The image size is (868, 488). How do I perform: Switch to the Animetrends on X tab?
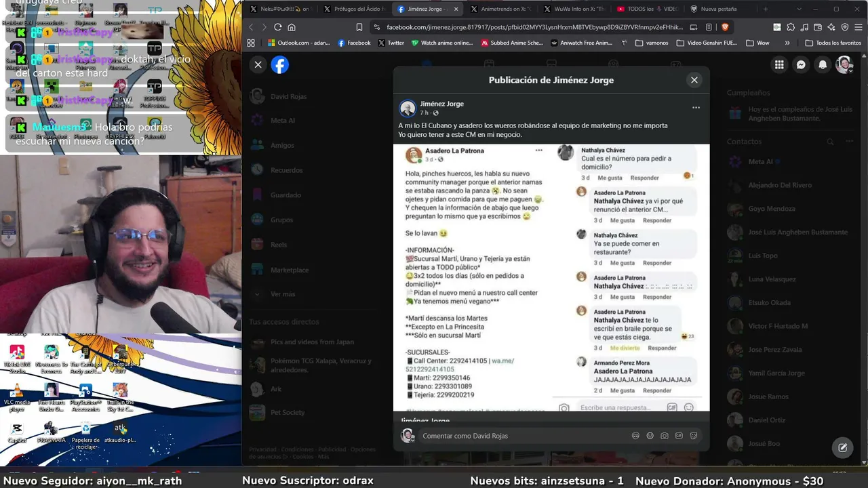(x=500, y=9)
